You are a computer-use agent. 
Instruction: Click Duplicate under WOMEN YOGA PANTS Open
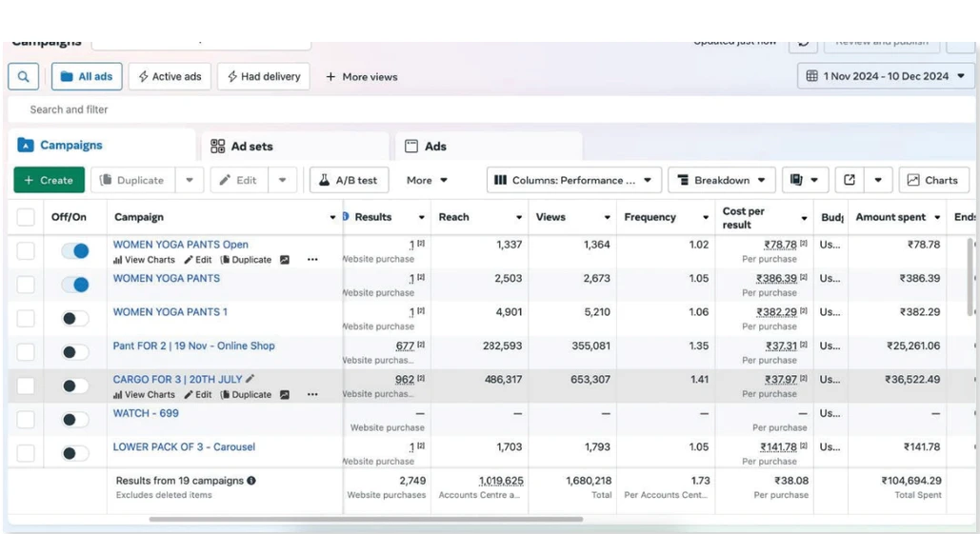point(246,260)
